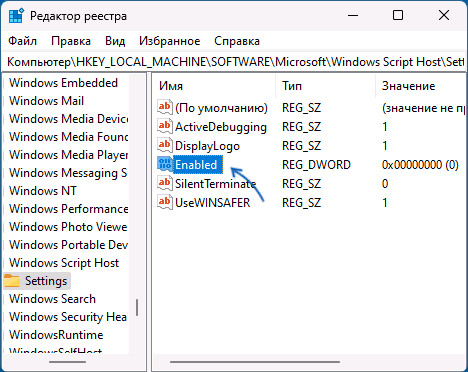Select the Windows NT key
Image resolution: width=468 pixels, height=372 pixels.
[x=43, y=191]
